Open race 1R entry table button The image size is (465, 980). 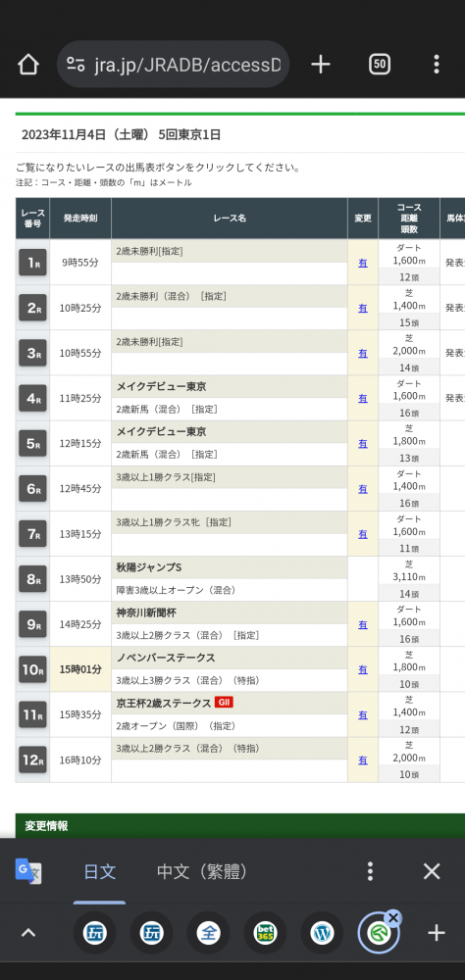point(32,263)
